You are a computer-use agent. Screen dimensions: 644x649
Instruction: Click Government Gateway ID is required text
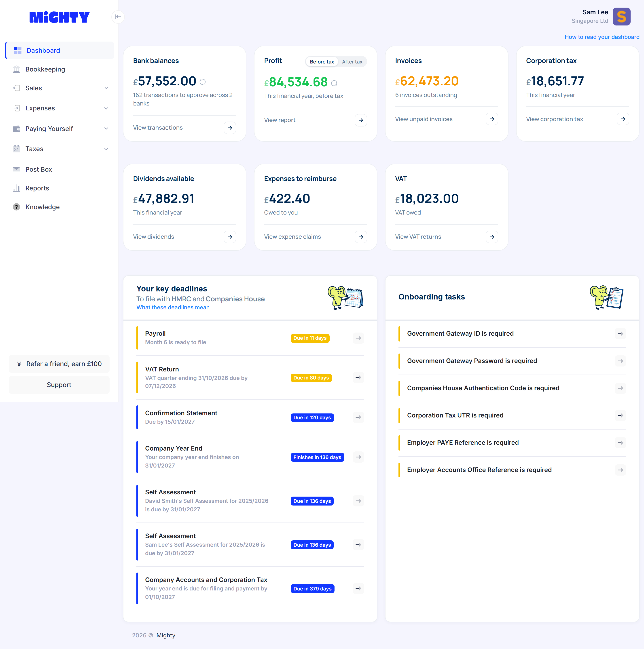click(x=460, y=334)
